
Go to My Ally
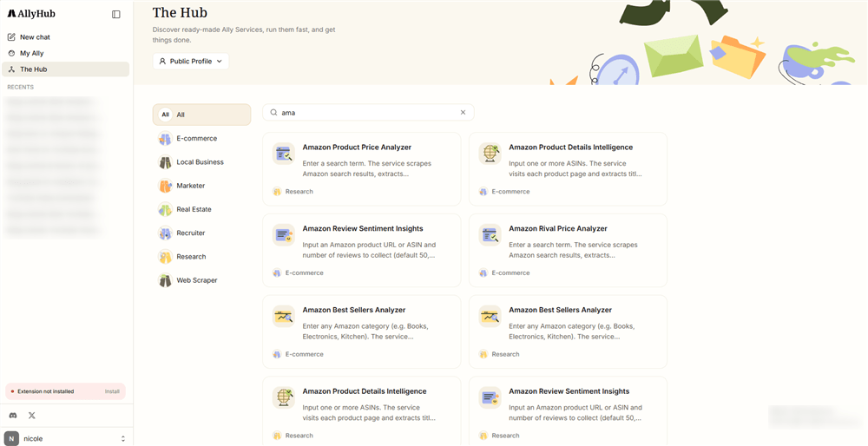[x=65, y=53]
